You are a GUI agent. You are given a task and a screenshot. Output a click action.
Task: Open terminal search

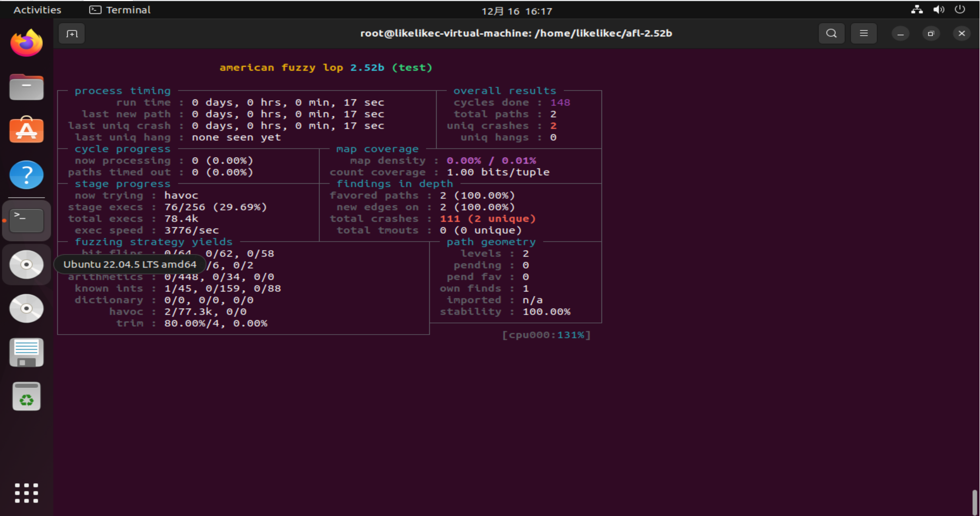832,33
